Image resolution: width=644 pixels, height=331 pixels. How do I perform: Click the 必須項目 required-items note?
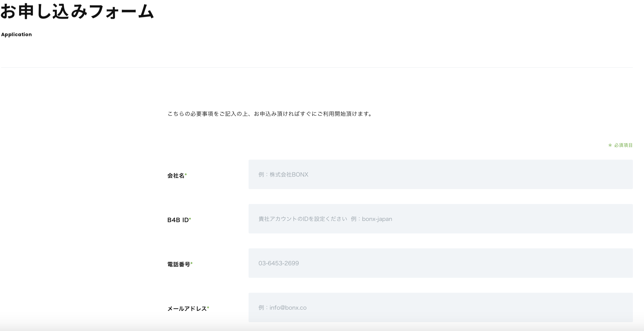[x=620, y=145]
